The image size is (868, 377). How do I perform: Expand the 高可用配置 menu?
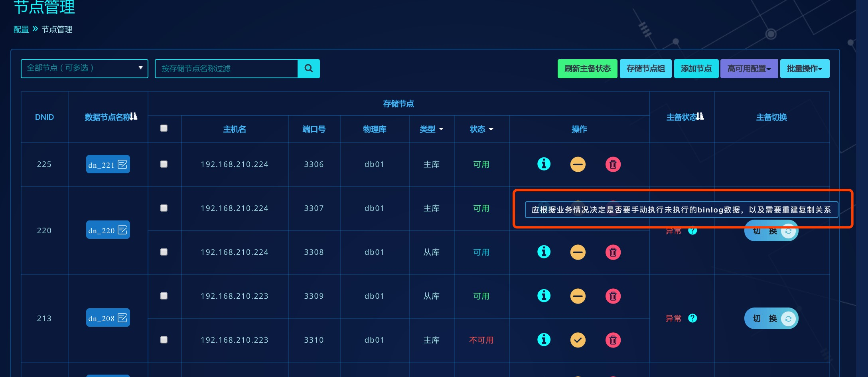click(749, 68)
